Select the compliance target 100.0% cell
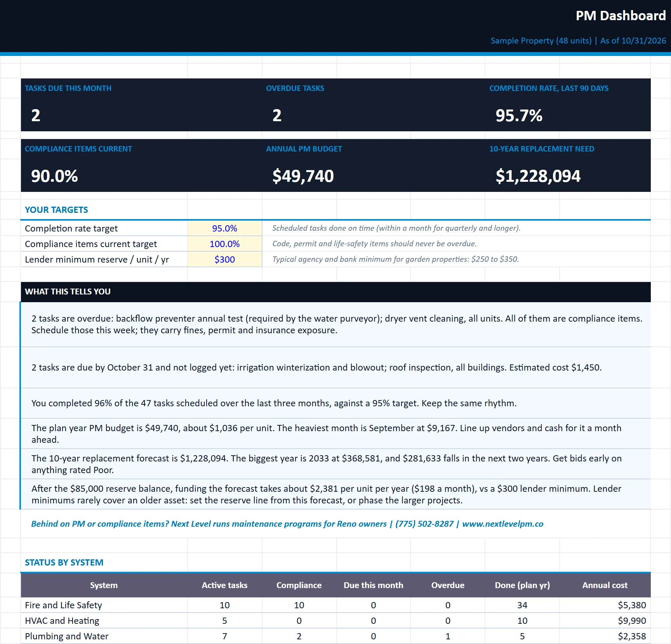Viewport: 671px width, 644px height. (x=224, y=244)
